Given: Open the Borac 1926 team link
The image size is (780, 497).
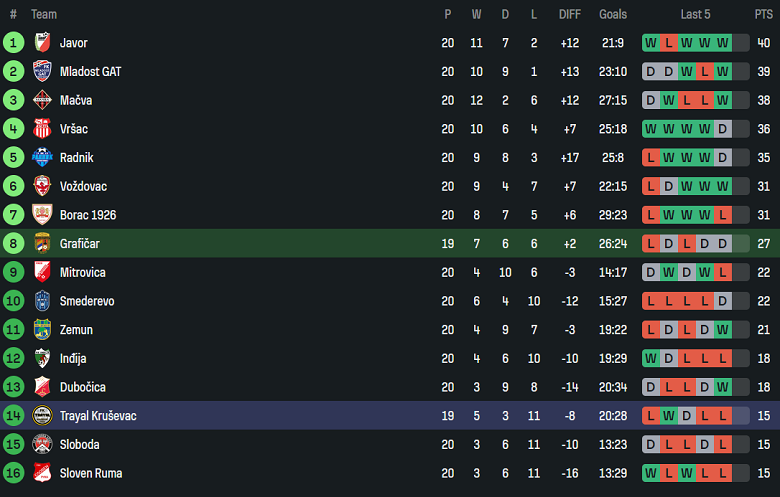Looking at the screenshot, I should click(x=88, y=215).
